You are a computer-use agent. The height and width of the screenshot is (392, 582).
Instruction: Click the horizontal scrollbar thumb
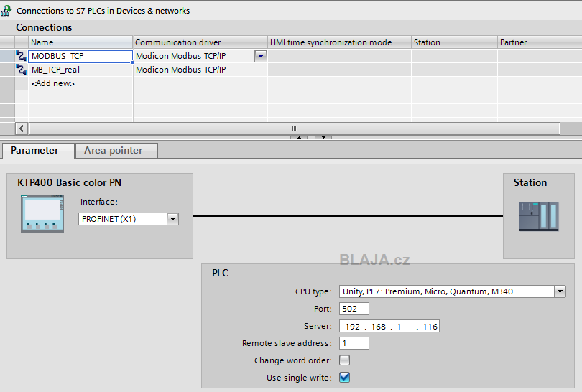(295, 129)
